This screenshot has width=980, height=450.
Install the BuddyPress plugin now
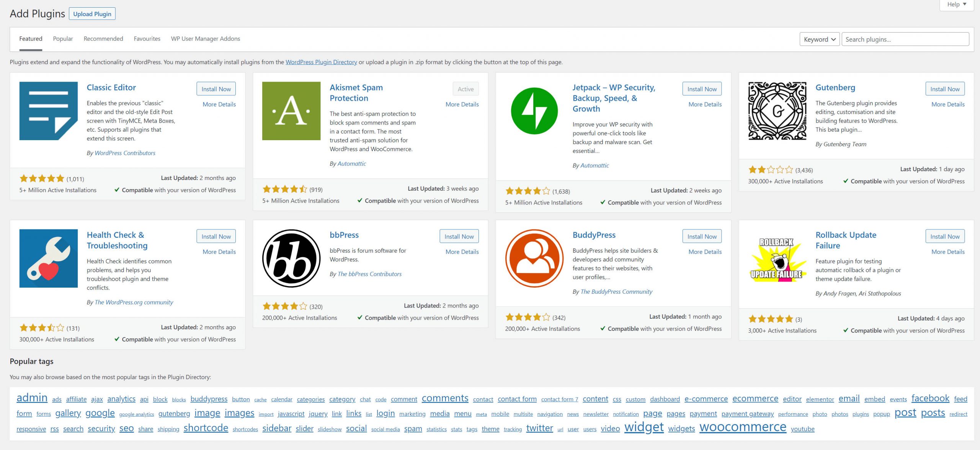pos(702,236)
